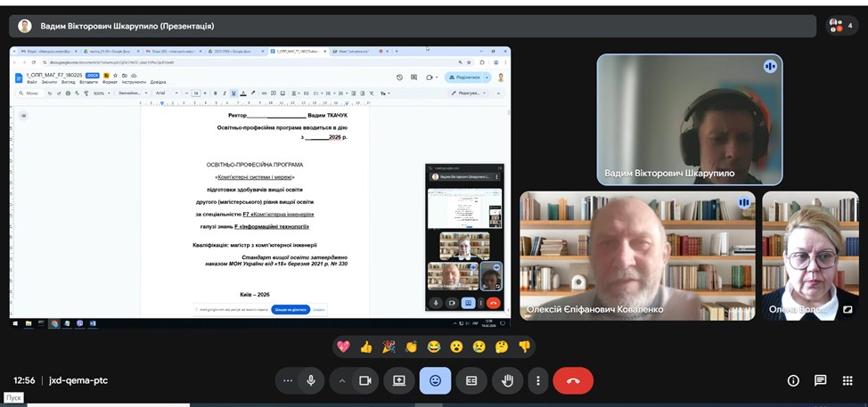
Task: Collapse the Docs toolbar with chevron
Action: [498, 93]
